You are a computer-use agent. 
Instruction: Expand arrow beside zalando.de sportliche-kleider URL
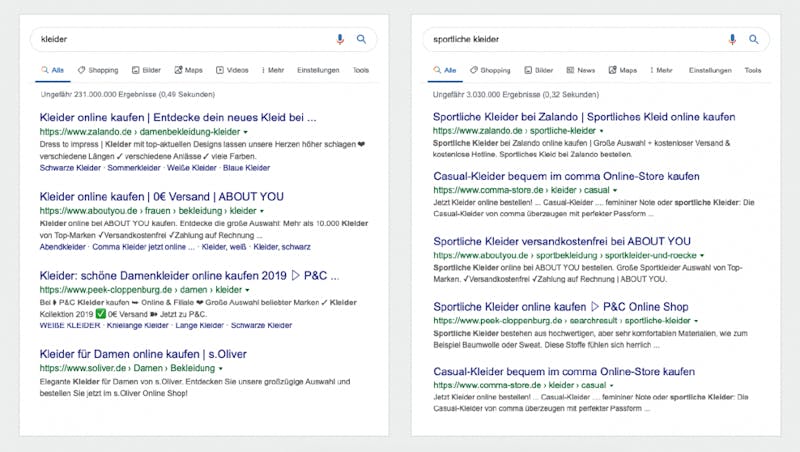point(602,131)
